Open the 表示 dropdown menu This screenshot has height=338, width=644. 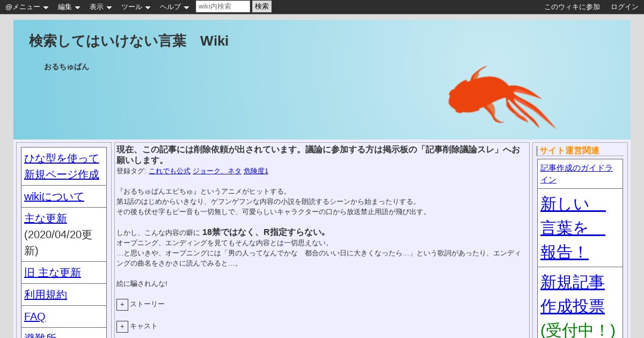click(100, 7)
